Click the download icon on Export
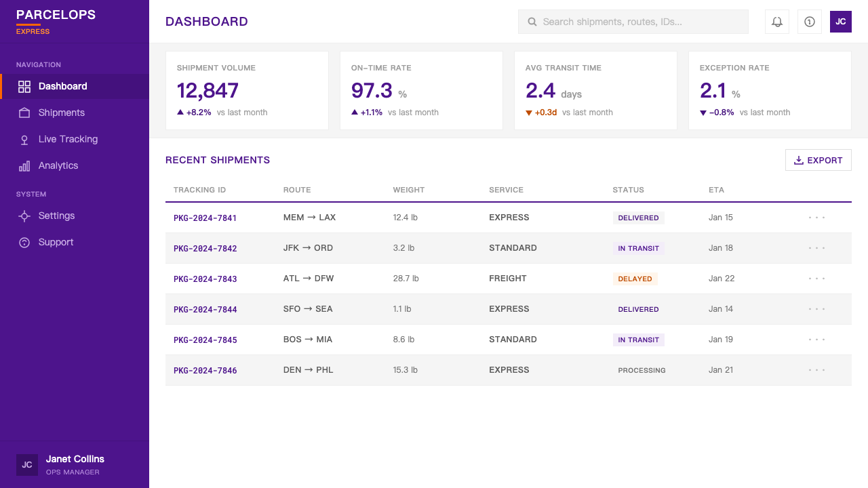Image resolution: width=868 pixels, height=488 pixels. click(799, 161)
